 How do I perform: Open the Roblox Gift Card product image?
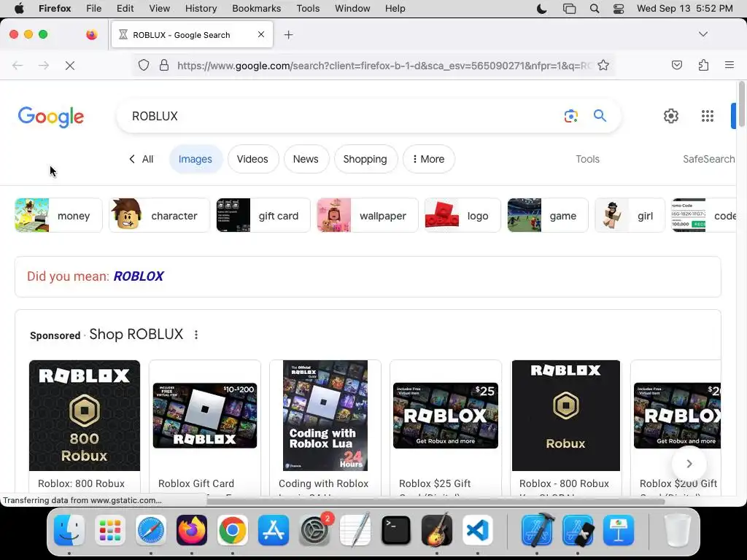coord(205,415)
